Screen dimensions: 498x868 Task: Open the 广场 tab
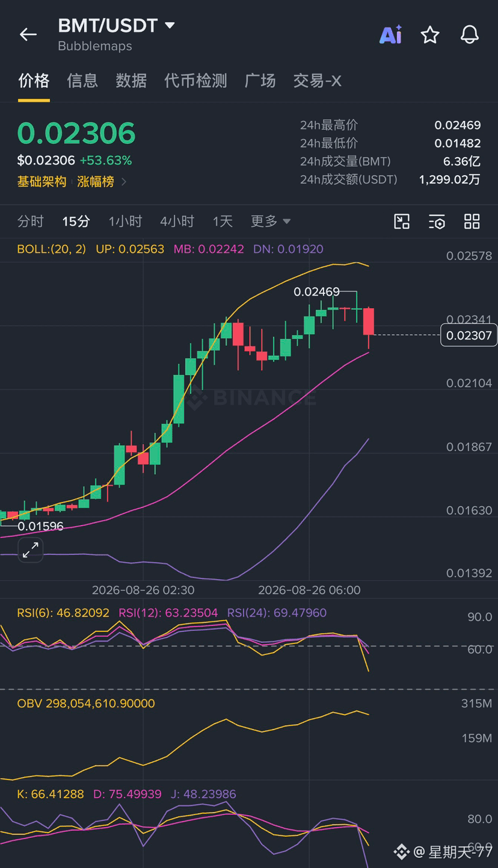pos(260,81)
